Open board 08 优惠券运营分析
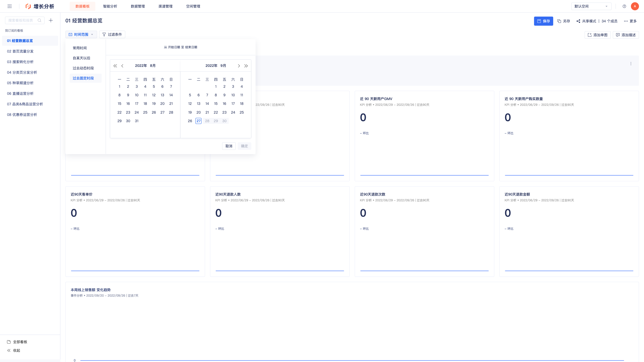Image resolution: width=644 pixels, height=362 pixels. point(30,115)
